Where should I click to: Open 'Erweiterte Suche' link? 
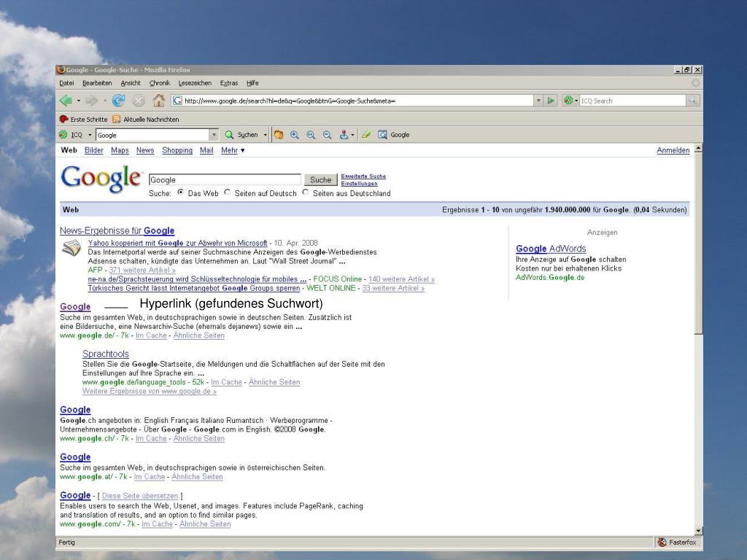(x=363, y=176)
